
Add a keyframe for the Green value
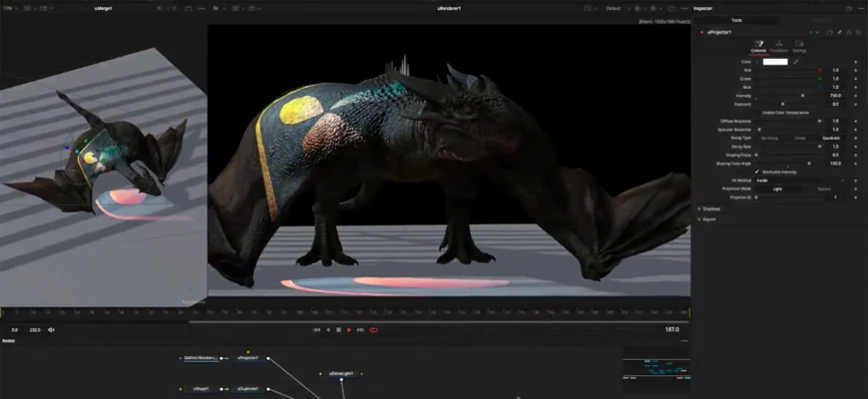click(x=856, y=79)
